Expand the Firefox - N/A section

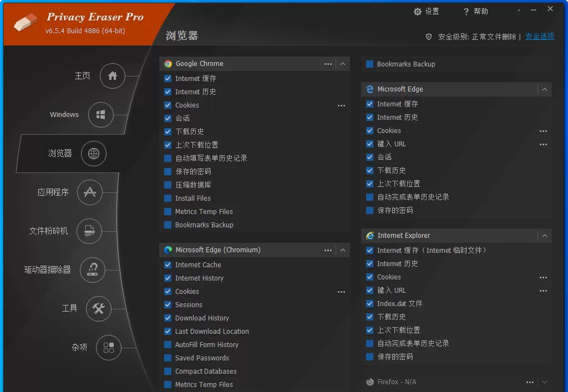tap(545, 382)
